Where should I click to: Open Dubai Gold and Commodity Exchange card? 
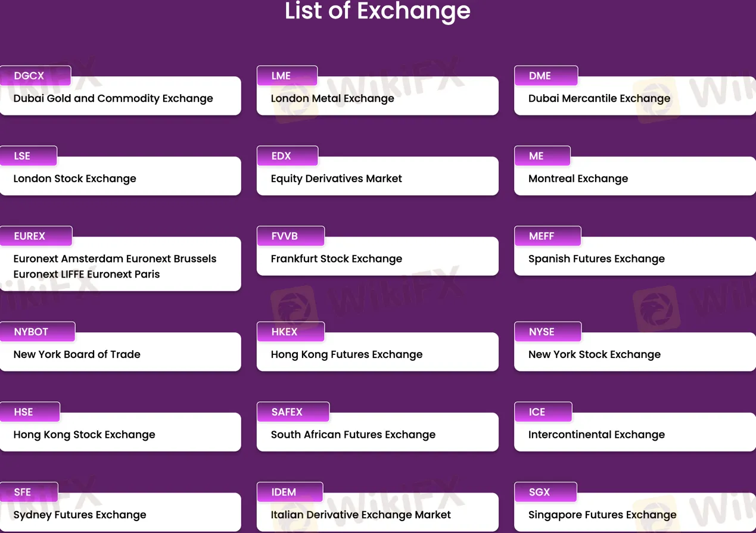click(x=119, y=99)
